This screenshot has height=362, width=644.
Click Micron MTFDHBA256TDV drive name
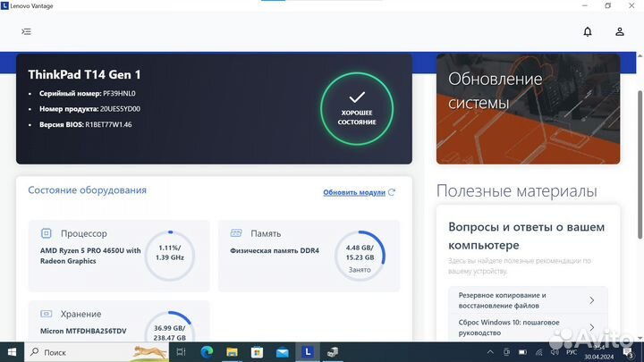pos(83,331)
